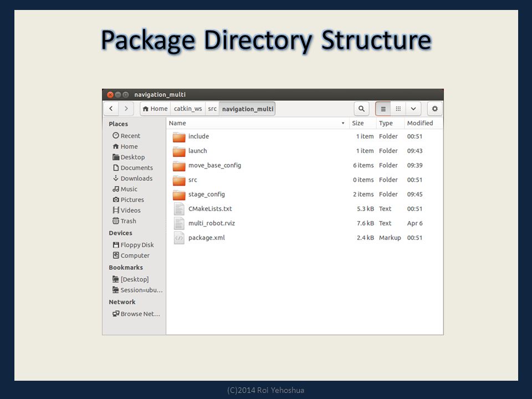This screenshot has width=532, height=399.
Task: Click the '7.6 kB' size cell
Action: point(365,223)
